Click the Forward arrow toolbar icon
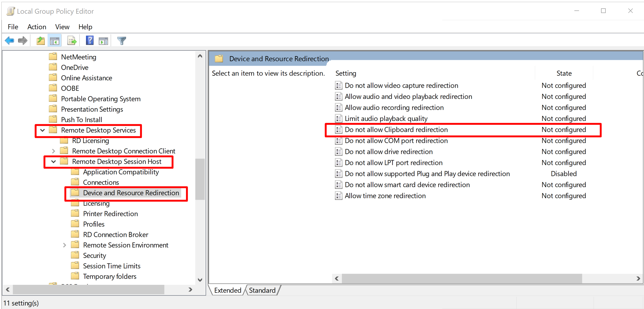Viewport: 644px width, 309px height. 23,40
